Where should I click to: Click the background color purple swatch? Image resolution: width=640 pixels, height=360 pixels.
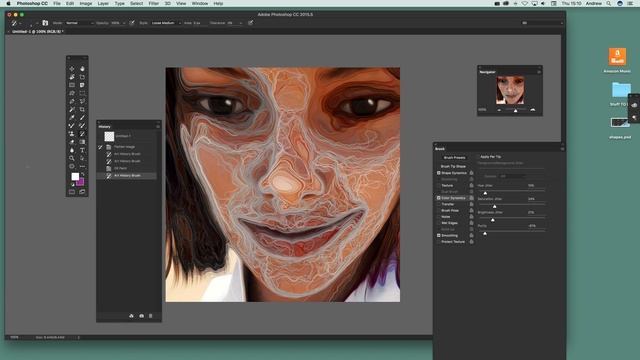pos(81,182)
